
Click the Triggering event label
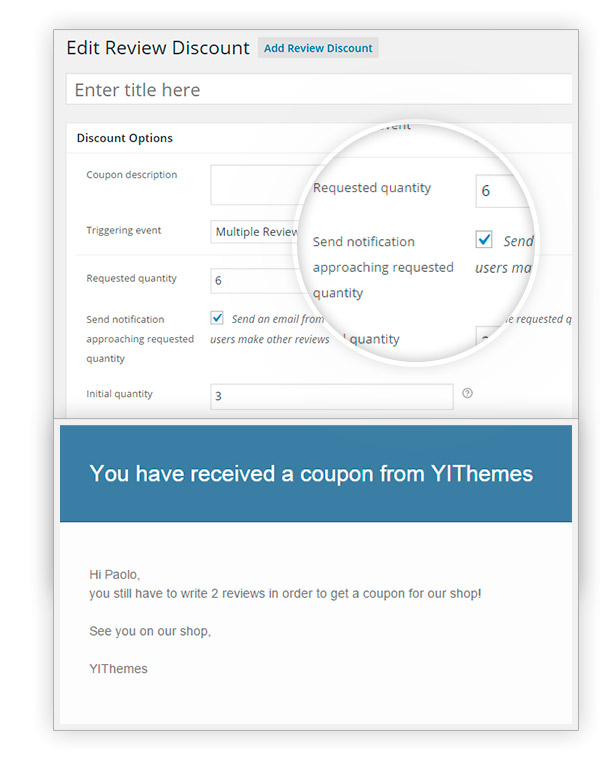123,230
